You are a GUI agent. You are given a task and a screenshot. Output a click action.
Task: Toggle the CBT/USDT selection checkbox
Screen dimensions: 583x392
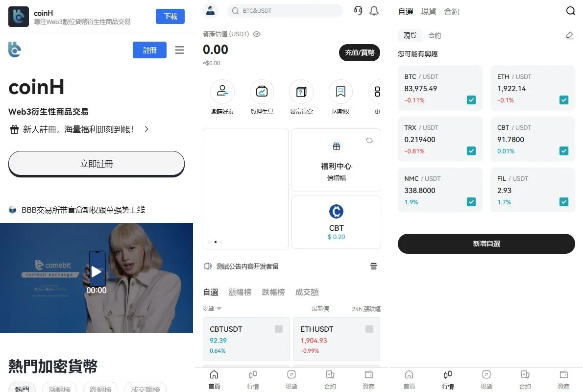(x=563, y=151)
